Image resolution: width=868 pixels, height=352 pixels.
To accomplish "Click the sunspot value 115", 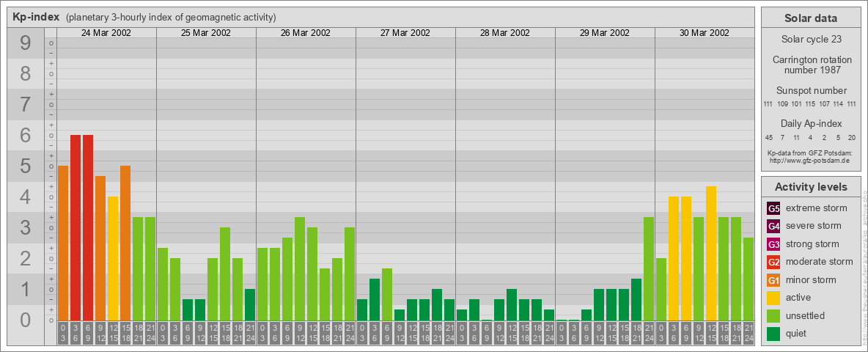I will pyautogui.click(x=811, y=104).
